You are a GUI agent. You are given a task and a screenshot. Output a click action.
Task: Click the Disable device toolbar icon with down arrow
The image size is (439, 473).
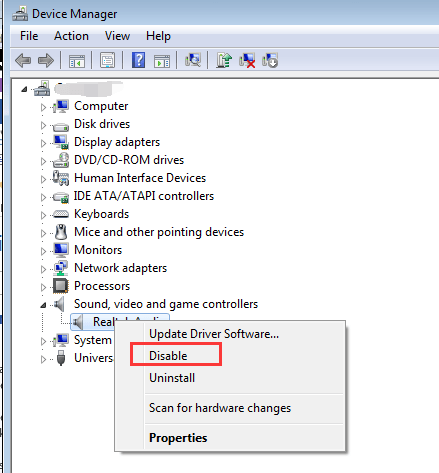270,60
